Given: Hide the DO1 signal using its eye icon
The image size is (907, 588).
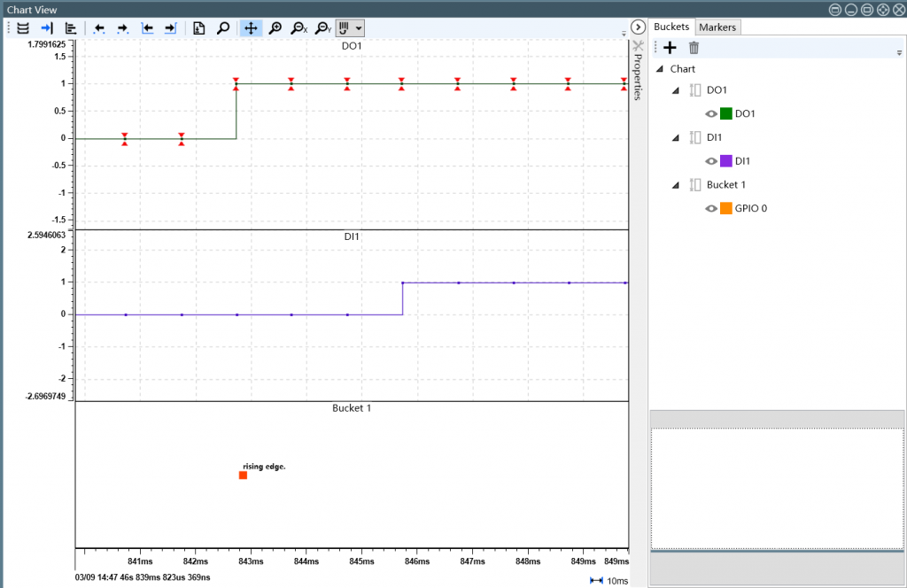Looking at the screenshot, I should (x=710, y=113).
